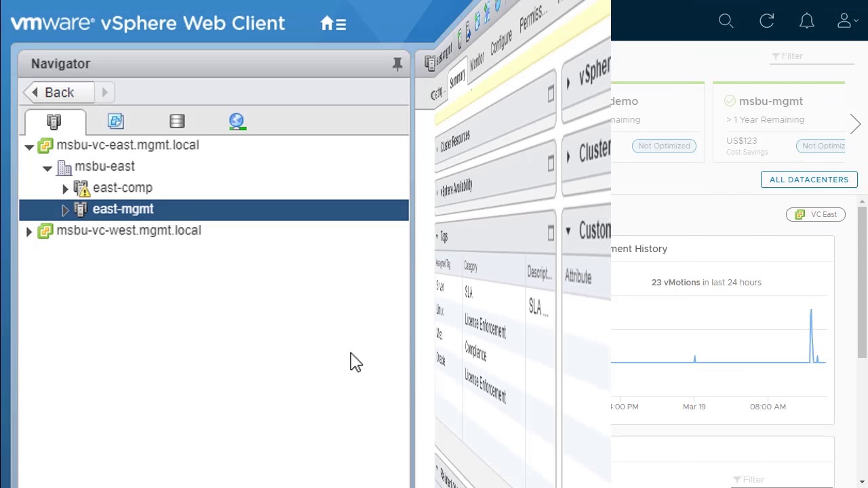The height and width of the screenshot is (488, 868).
Task: Select the east-mgmt cluster
Action: 123,209
